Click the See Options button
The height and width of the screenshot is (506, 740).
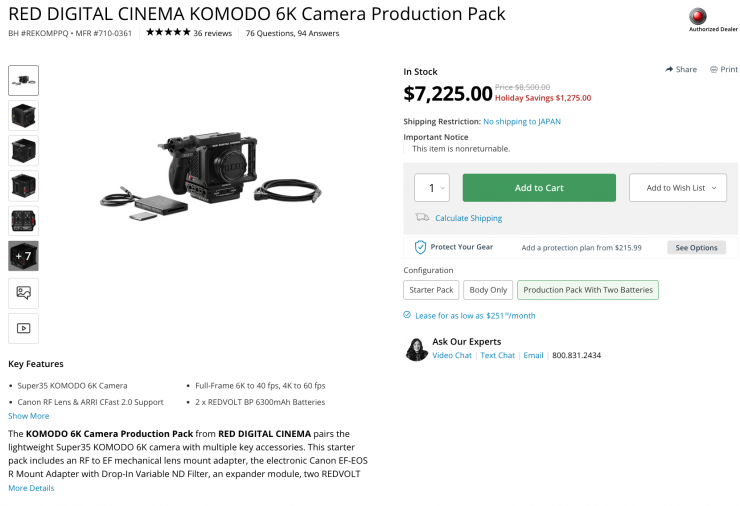(x=696, y=247)
